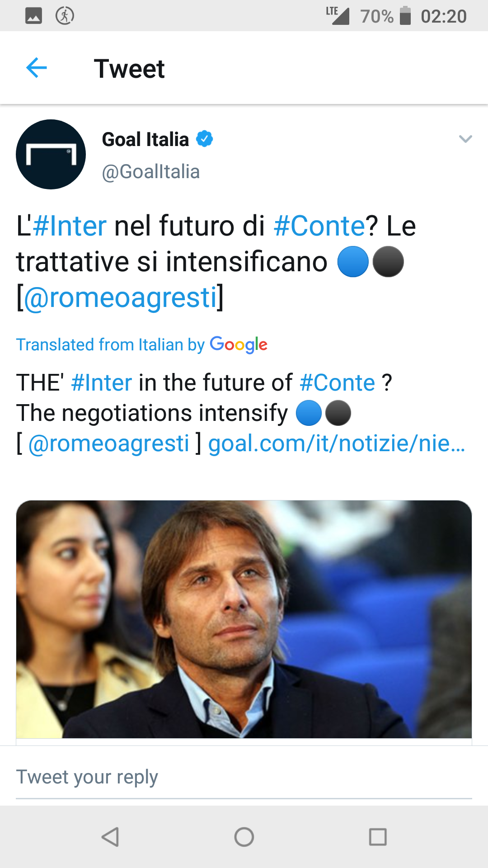Expand the tweet options chevron

point(465,139)
